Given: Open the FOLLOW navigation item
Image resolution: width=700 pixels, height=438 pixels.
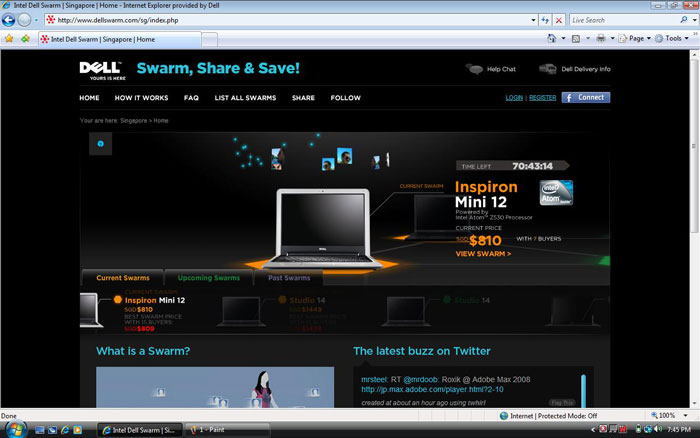Looking at the screenshot, I should 346,98.
